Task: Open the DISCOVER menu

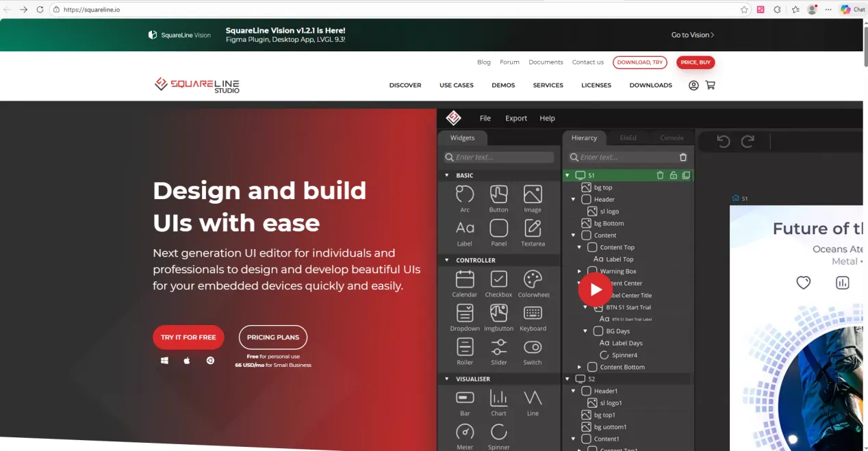Action: click(x=405, y=86)
